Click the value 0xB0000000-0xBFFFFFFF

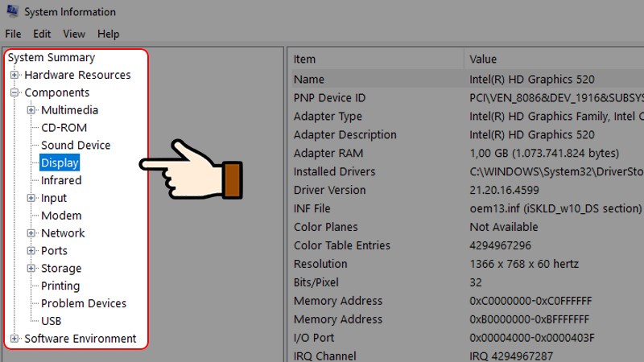pyautogui.click(x=530, y=319)
